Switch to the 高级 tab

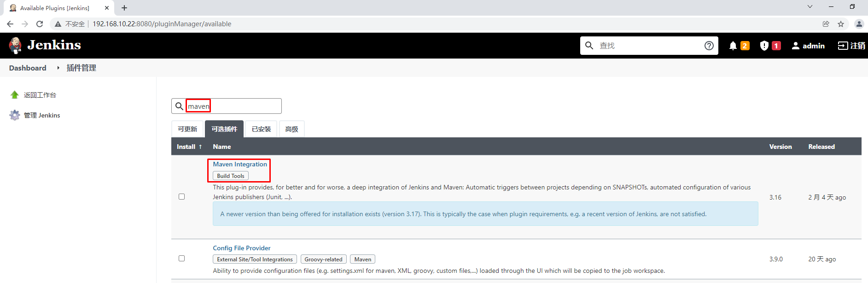tap(291, 129)
